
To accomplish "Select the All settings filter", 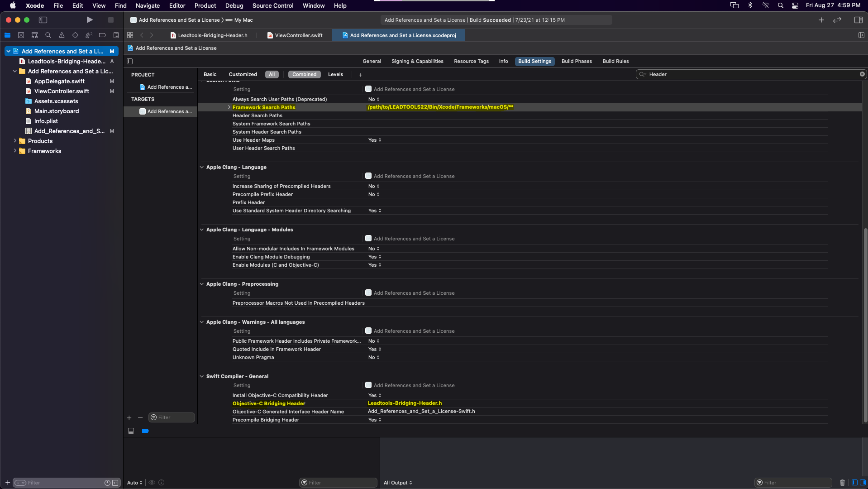I will [272, 74].
